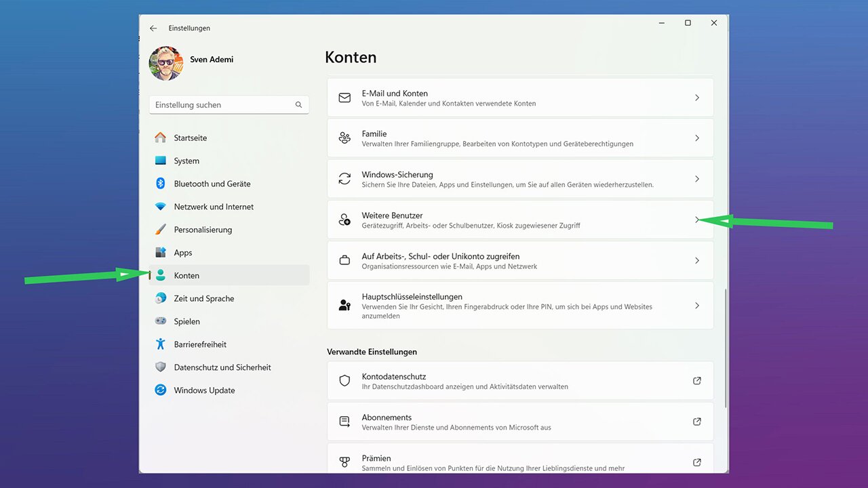
Task: Open Abonnements external link
Action: [696, 422]
